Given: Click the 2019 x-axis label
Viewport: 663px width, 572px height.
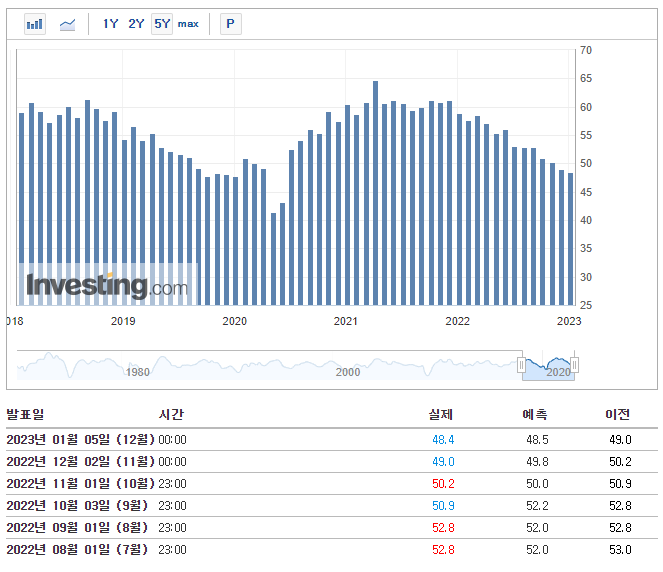Looking at the screenshot, I should click(x=123, y=321).
